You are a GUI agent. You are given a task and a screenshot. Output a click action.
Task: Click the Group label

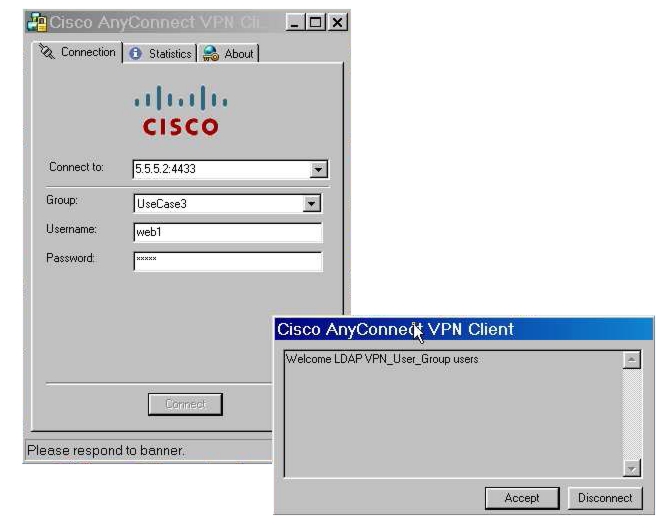click(62, 200)
